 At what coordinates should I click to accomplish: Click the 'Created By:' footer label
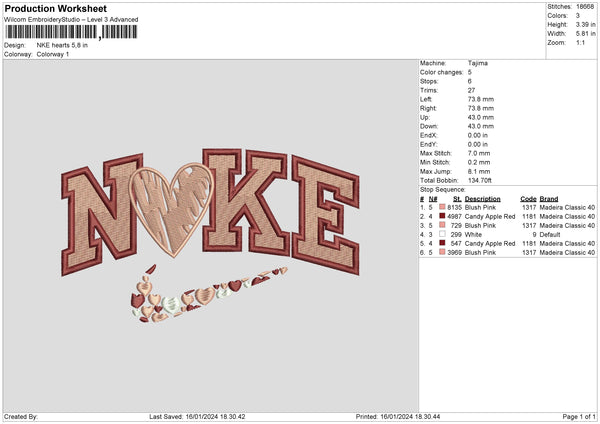(x=21, y=417)
